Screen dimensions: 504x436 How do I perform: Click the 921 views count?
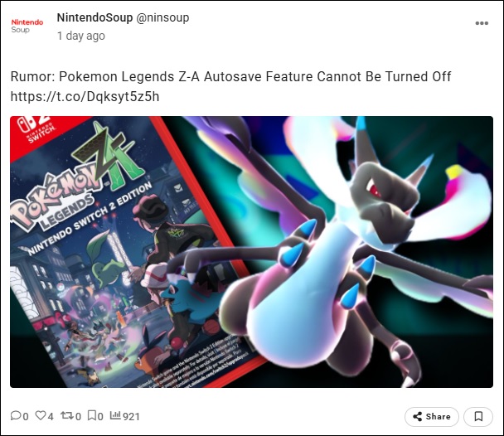click(131, 417)
